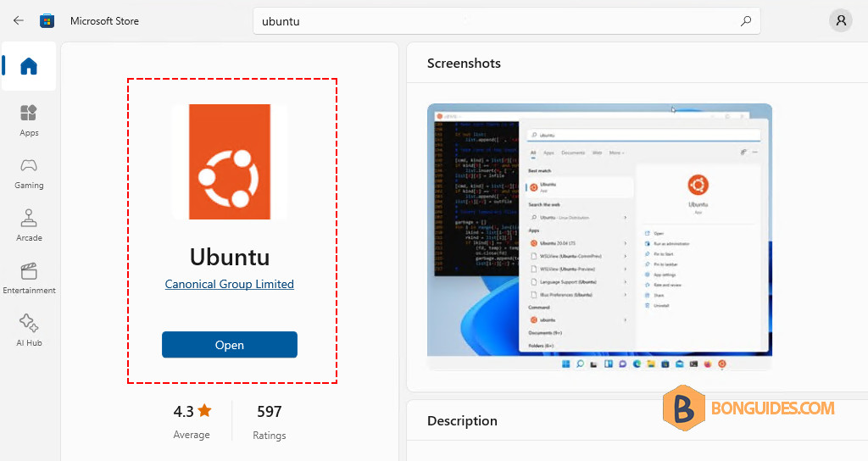Open the user account profile icon
The image size is (868, 461).
click(x=841, y=21)
